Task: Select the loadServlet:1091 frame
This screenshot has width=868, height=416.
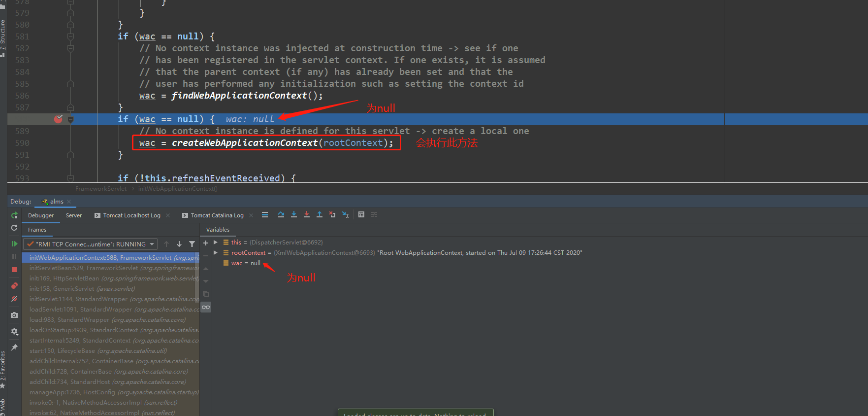Action: [111, 310]
